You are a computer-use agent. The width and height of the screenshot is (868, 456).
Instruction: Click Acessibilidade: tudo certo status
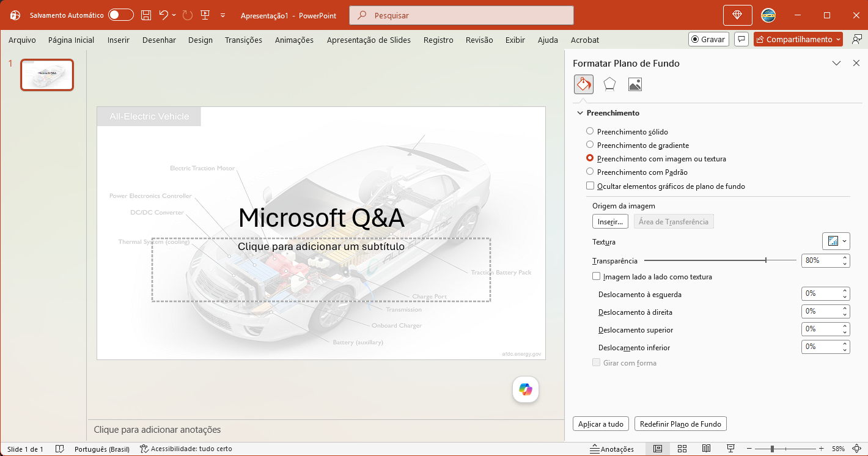186,449
